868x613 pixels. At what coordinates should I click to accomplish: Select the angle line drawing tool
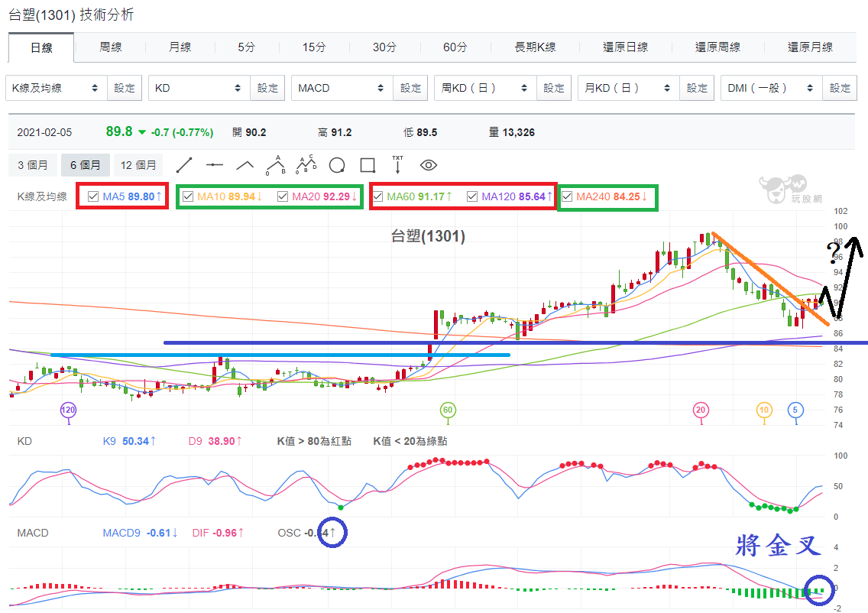(x=245, y=165)
